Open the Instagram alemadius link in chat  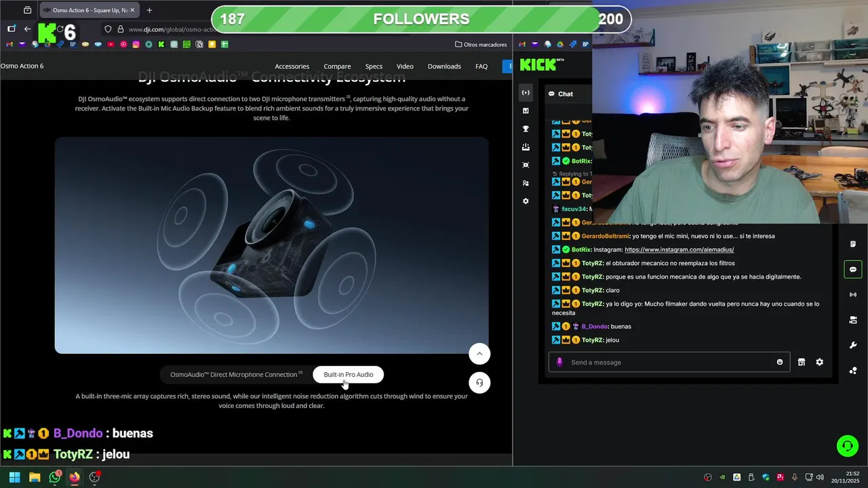tap(679, 249)
